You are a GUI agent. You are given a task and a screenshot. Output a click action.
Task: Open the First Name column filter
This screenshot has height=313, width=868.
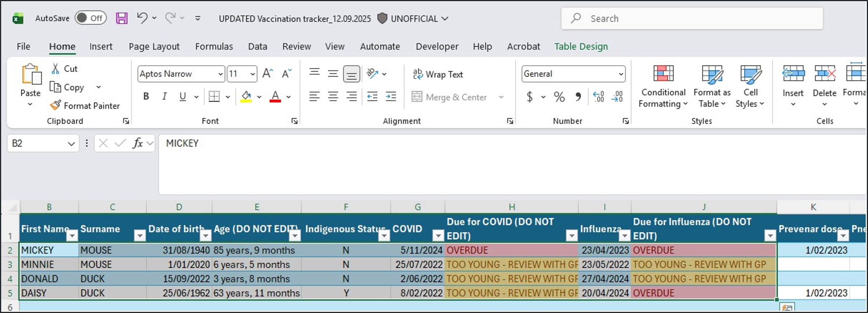[x=72, y=236]
